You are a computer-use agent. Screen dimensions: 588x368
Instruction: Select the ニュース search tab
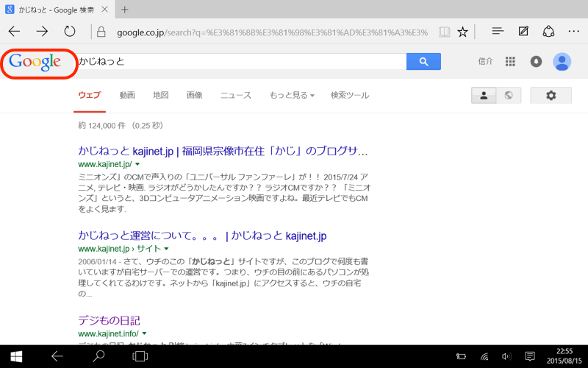point(236,96)
